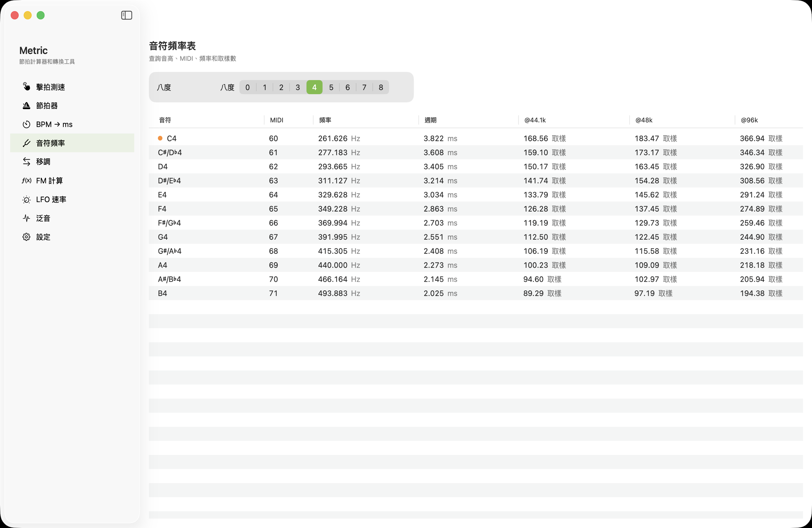Click frequency 311.127 Hz

coord(339,181)
